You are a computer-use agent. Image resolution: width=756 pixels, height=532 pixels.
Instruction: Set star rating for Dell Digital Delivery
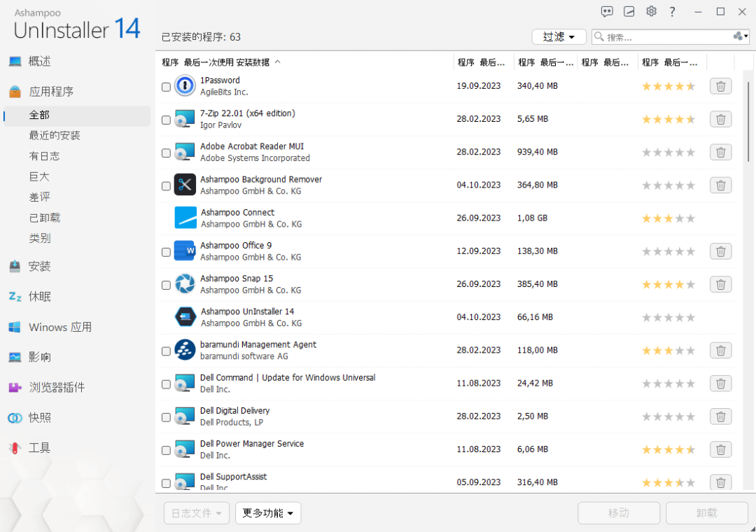click(x=668, y=416)
